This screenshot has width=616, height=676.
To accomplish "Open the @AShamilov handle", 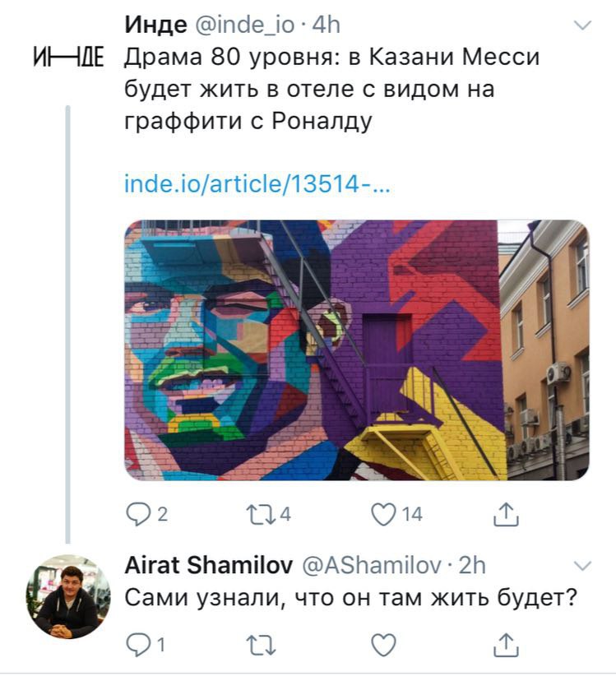I will pos(372,566).
